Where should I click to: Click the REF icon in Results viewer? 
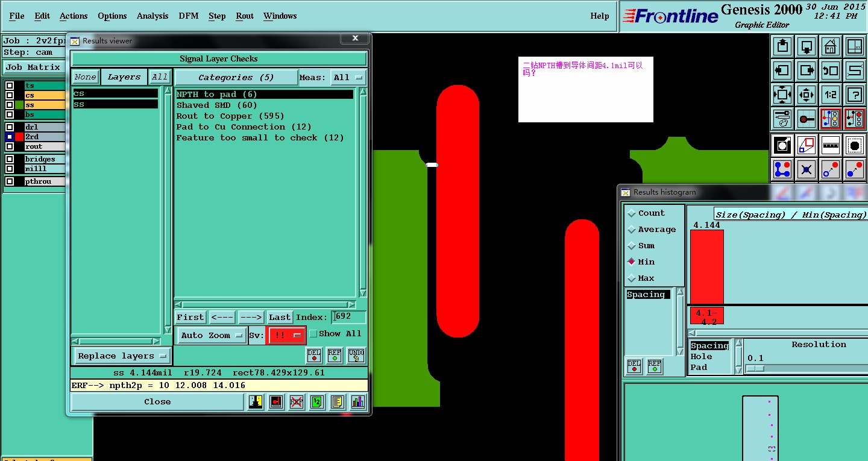335,356
